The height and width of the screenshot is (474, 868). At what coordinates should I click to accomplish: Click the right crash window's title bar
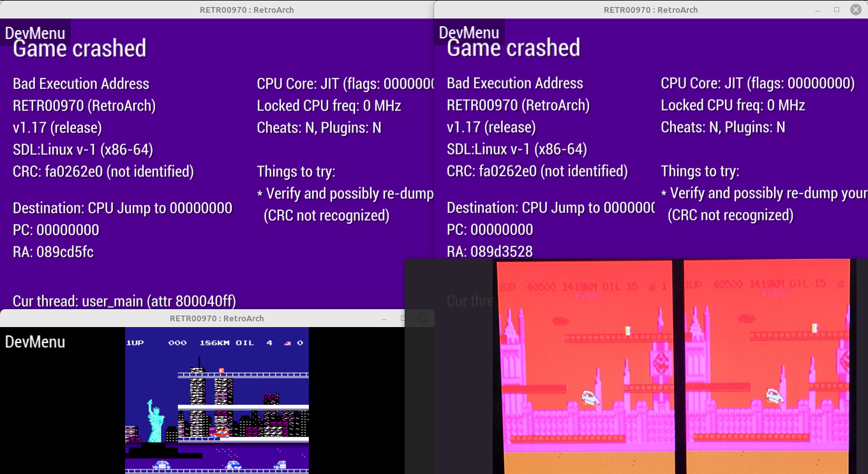click(x=651, y=10)
